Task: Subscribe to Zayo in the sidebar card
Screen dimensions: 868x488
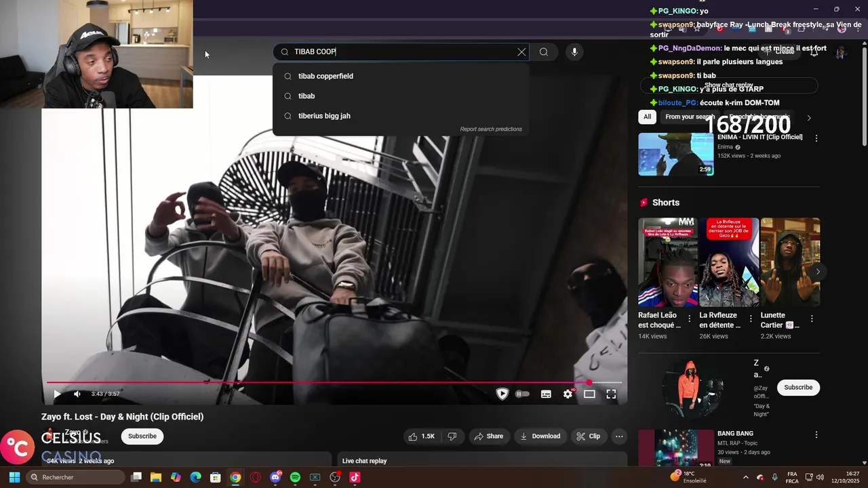Action: [x=798, y=388]
